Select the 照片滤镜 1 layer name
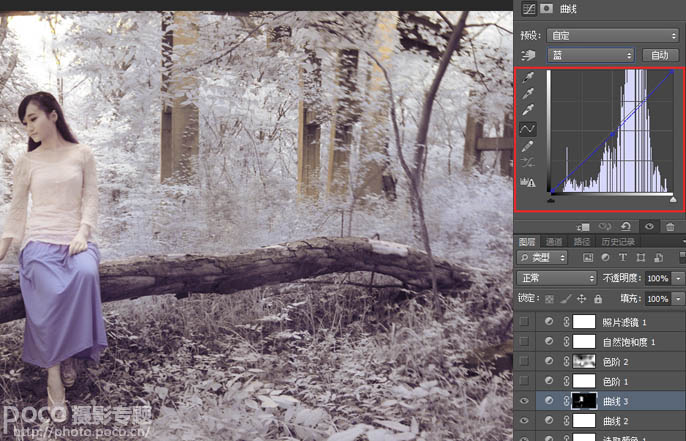Image resolution: width=686 pixels, height=441 pixels. (x=624, y=322)
